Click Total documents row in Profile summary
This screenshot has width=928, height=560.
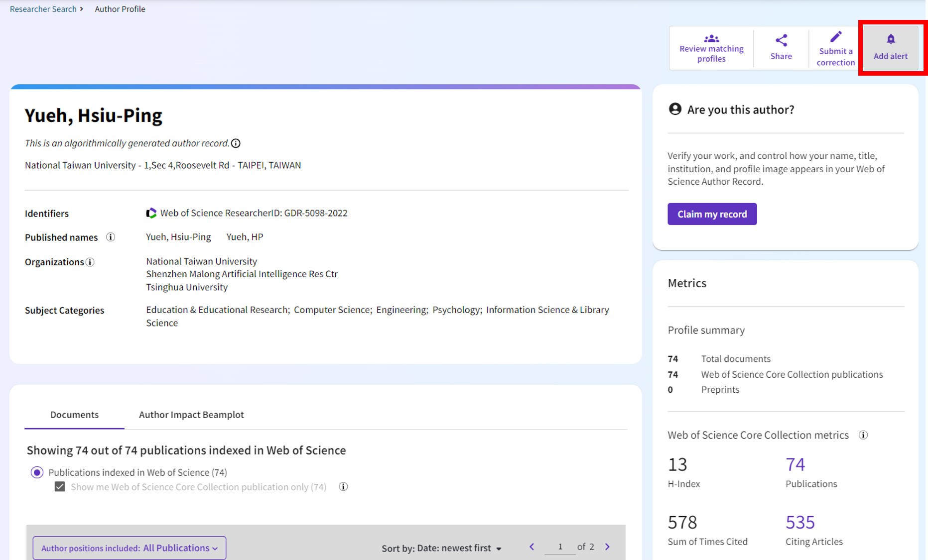point(719,359)
